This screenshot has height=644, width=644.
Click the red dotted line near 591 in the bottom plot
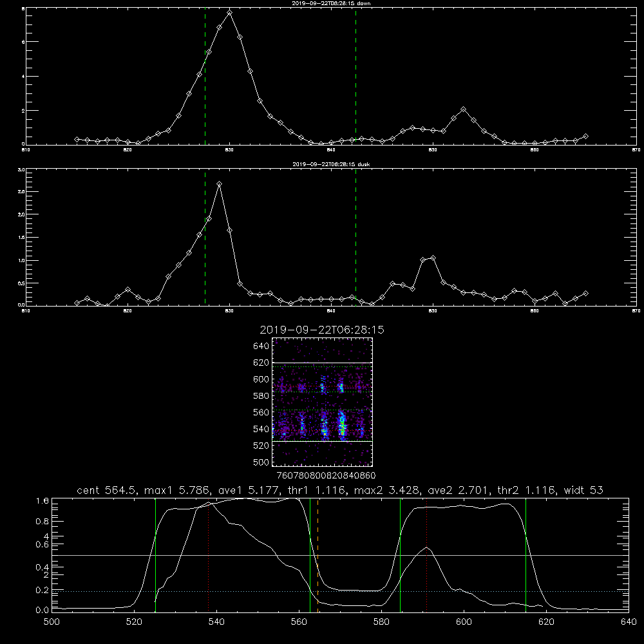click(427, 554)
